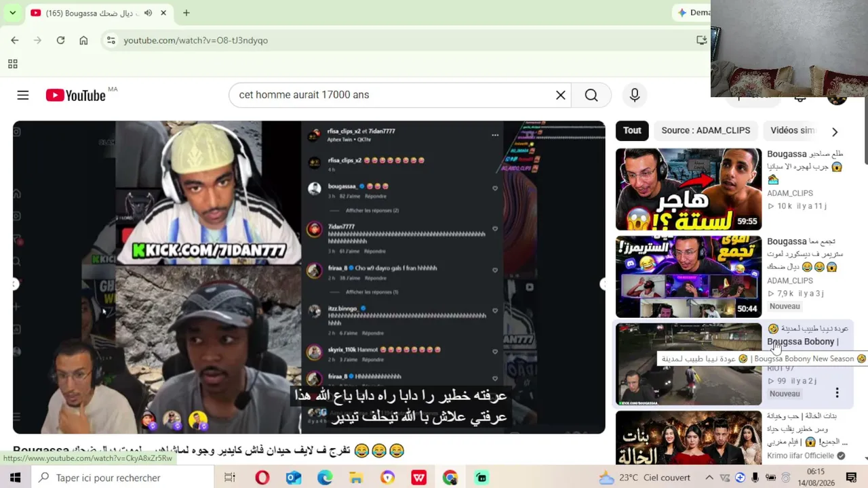The width and height of the screenshot is (868, 488).
Task: Start voice search with the microphone
Action: point(635,96)
